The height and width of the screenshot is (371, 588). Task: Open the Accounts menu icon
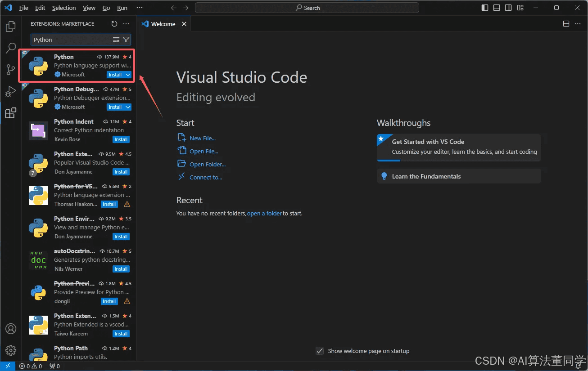(11, 329)
